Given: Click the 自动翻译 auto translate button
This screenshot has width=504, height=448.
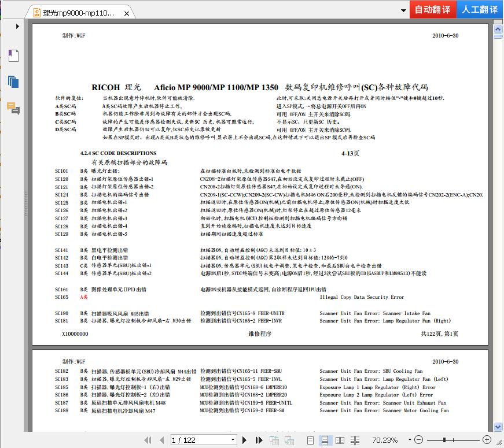Looking at the screenshot, I should [x=433, y=9].
